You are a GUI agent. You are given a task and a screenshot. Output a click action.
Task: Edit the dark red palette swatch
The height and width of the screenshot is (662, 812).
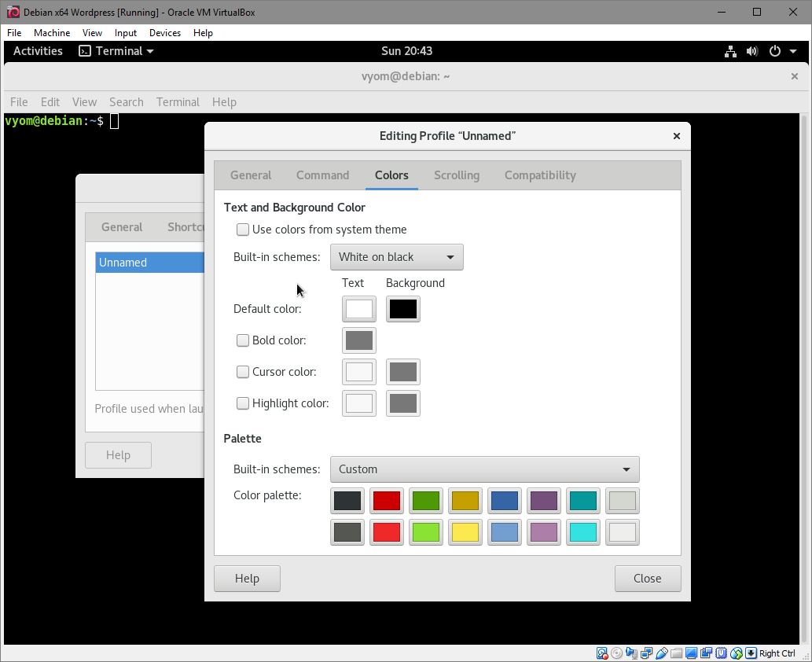coord(386,501)
